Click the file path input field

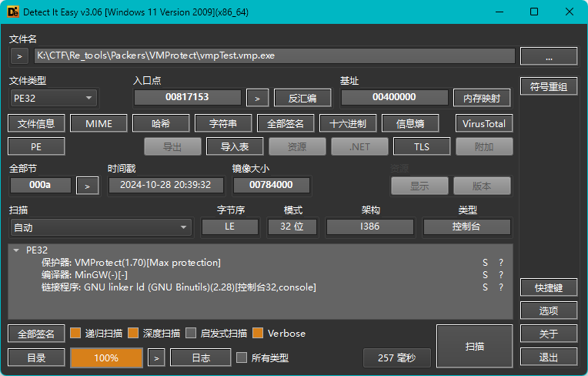275,56
